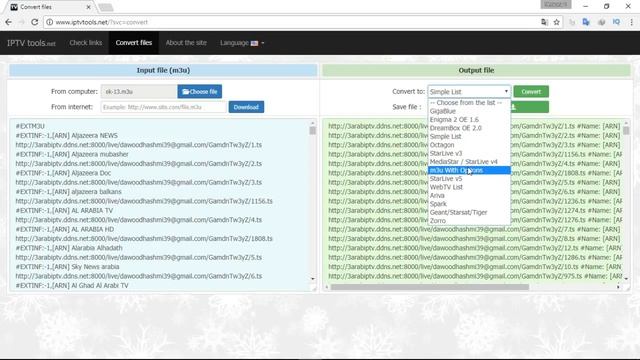Select MediaStar / StarLive v4 option
The width and height of the screenshot is (640, 360).
pyautogui.click(x=469, y=162)
